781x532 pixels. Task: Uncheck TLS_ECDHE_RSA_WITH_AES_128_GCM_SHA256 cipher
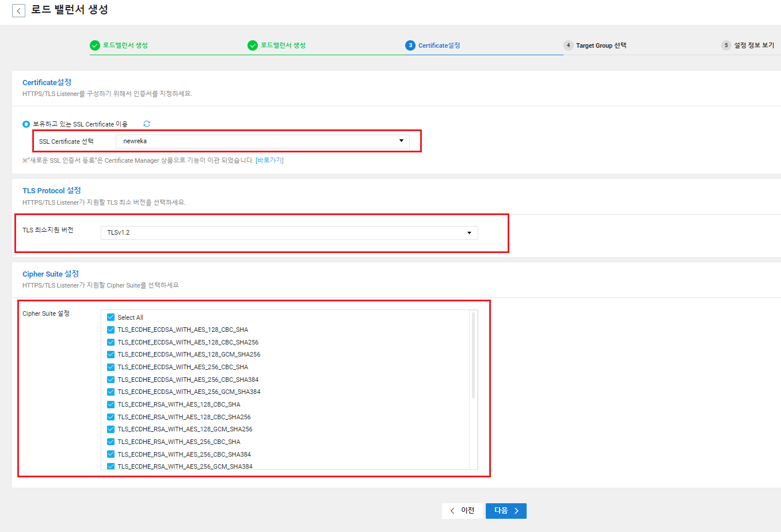(x=111, y=428)
